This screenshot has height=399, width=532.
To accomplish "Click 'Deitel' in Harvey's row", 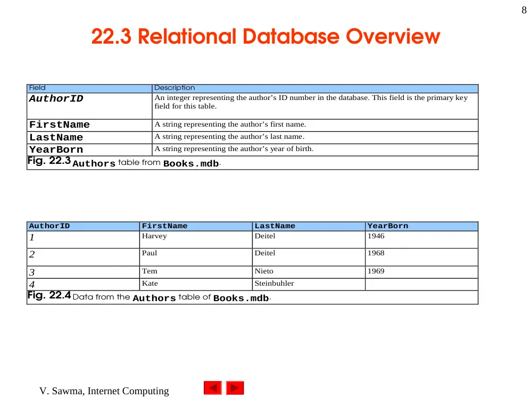I will pos(265,236).
